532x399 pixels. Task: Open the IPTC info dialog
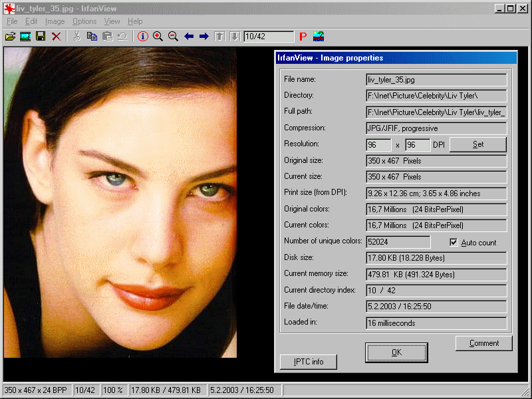point(310,362)
